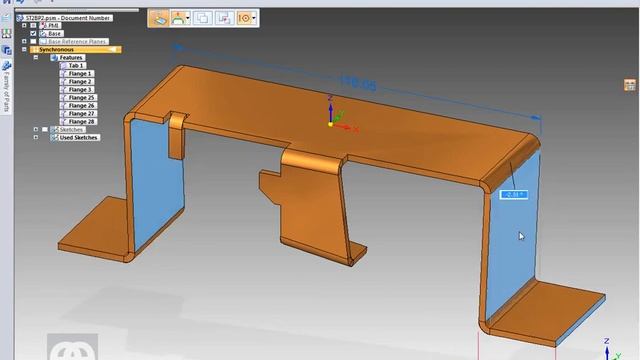This screenshot has height=360, width=640.
Task: Toggle the PMI visibility checkbox
Action: coord(33,25)
